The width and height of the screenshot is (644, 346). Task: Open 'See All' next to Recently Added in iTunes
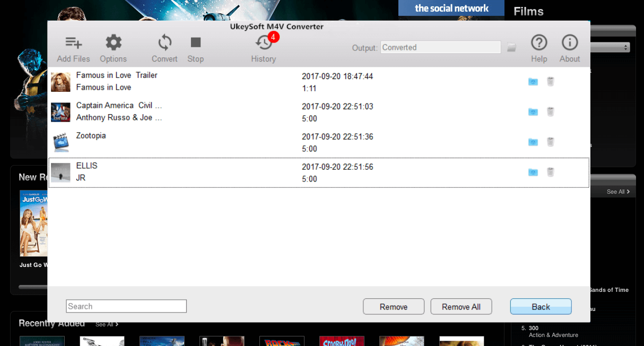tap(107, 324)
